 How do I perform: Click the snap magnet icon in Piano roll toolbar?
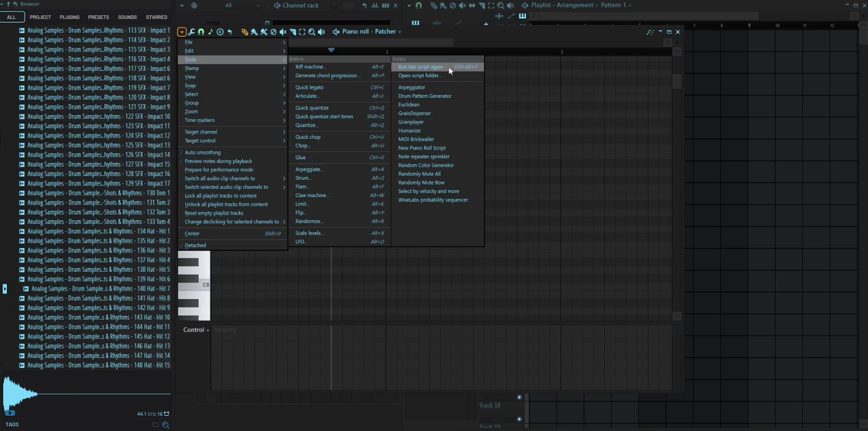pyautogui.click(x=201, y=32)
